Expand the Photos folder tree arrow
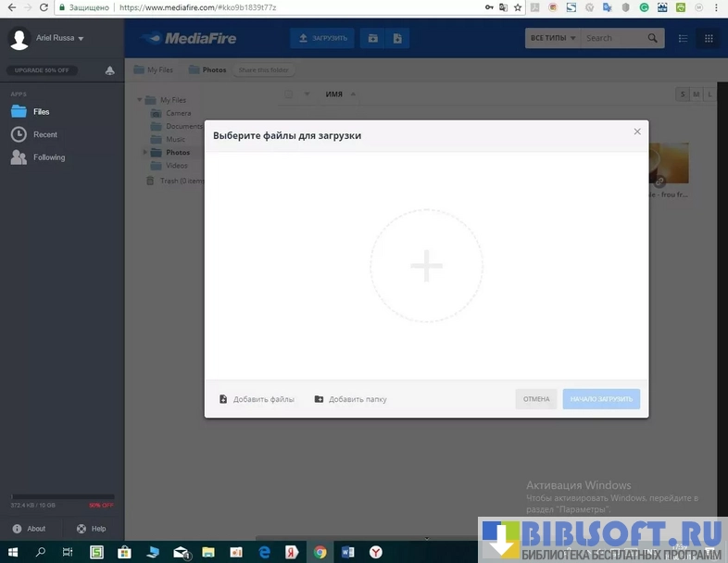728x563 pixels. click(x=144, y=152)
